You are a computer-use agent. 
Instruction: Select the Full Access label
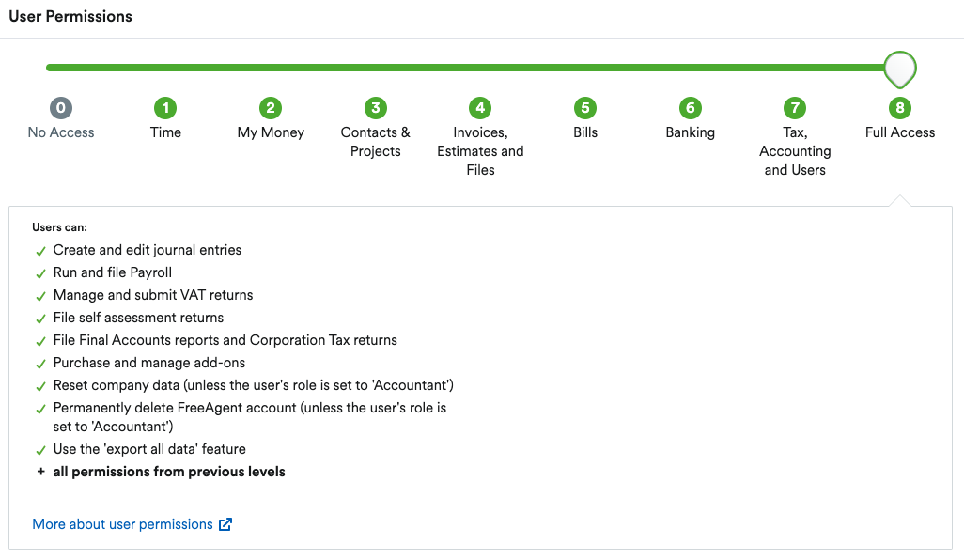point(900,132)
